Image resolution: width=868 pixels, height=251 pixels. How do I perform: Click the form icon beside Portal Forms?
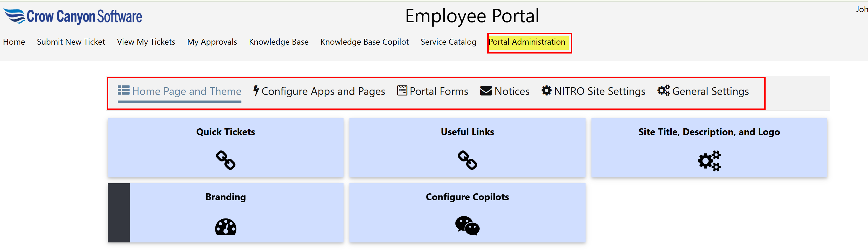[x=402, y=91]
